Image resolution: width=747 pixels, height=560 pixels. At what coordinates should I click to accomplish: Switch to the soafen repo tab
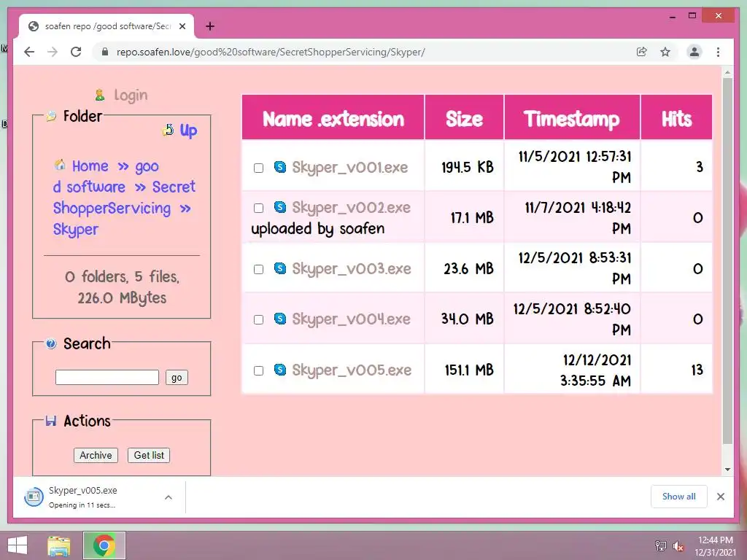[x=107, y=26]
